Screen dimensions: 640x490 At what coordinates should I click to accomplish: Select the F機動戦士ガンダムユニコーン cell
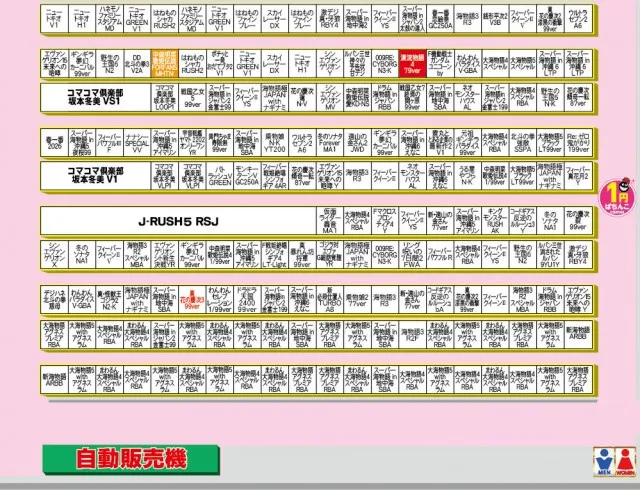(440, 64)
